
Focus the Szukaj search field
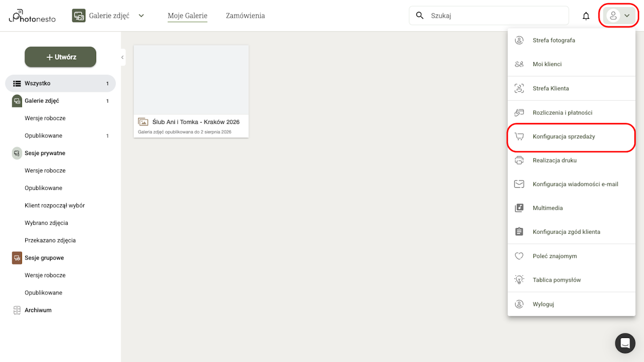click(489, 16)
